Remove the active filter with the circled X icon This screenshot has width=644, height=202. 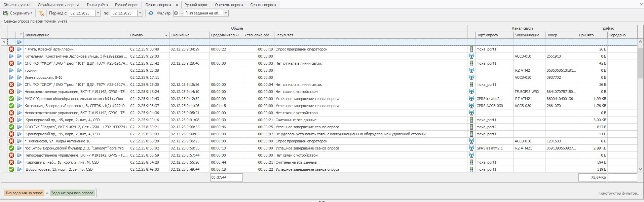176,13
